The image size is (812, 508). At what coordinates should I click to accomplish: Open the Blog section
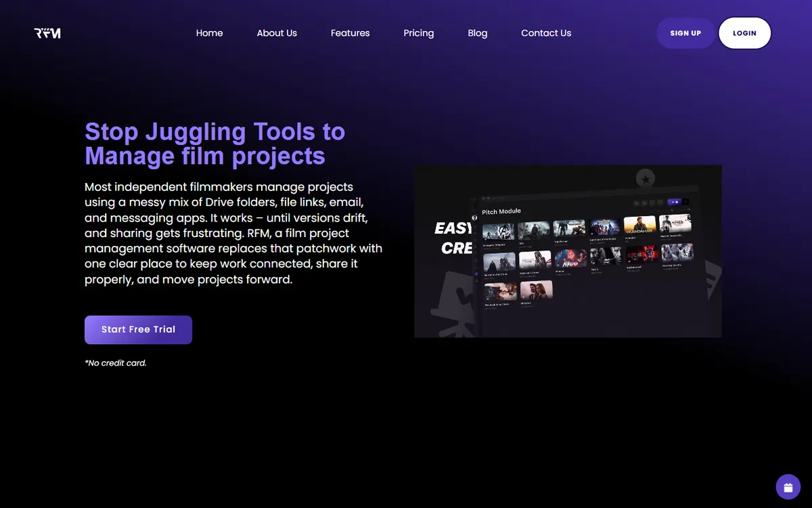pos(478,33)
